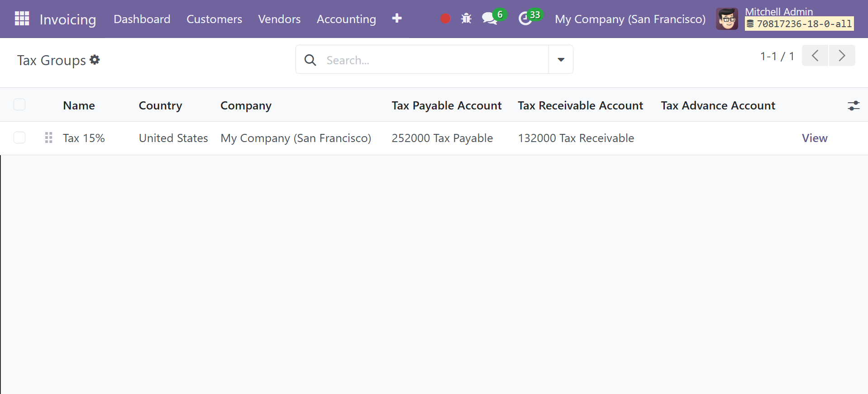Open company switcher My Company (San Francisco)
The height and width of the screenshot is (394, 868).
[x=630, y=19]
